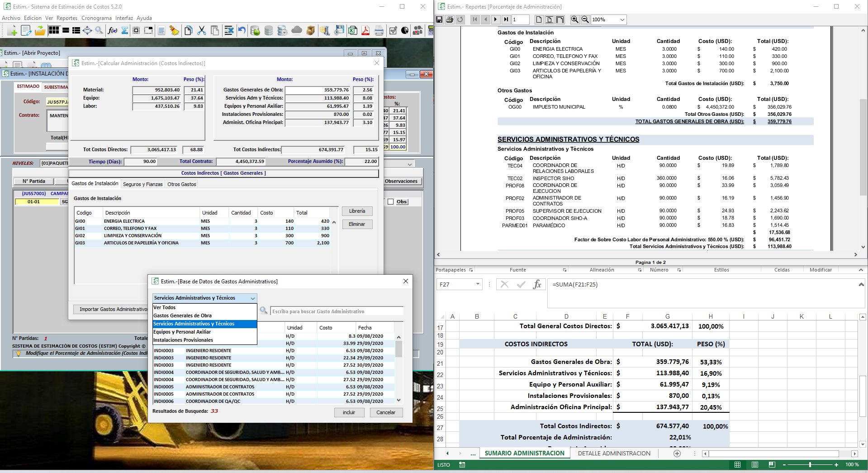Select the Cut (scissors) toolbar icon
Image resolution: width=868 pixels, height=473 pixels.
202,31
